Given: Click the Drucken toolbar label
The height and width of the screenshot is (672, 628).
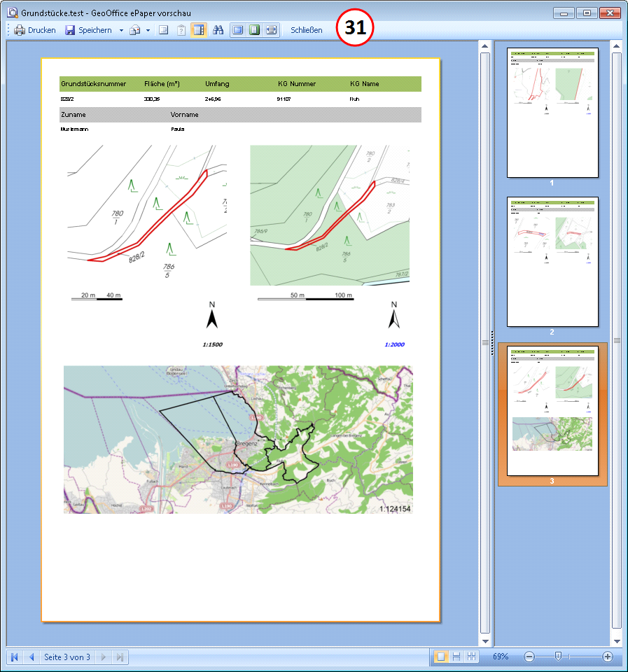Looking at the screenshot, I should pyautogui.click(x=42, y=29).
